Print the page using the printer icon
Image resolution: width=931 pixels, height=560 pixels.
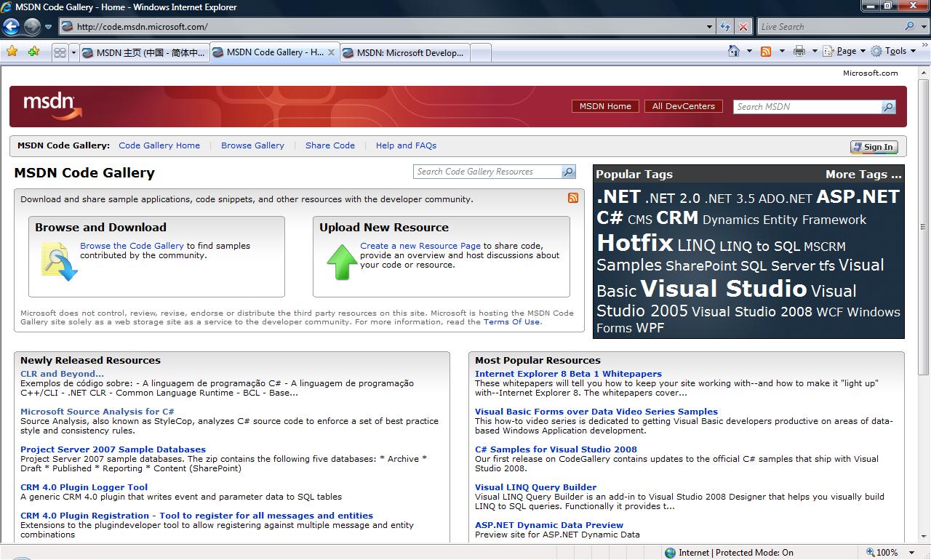click(x=799, y=51)
